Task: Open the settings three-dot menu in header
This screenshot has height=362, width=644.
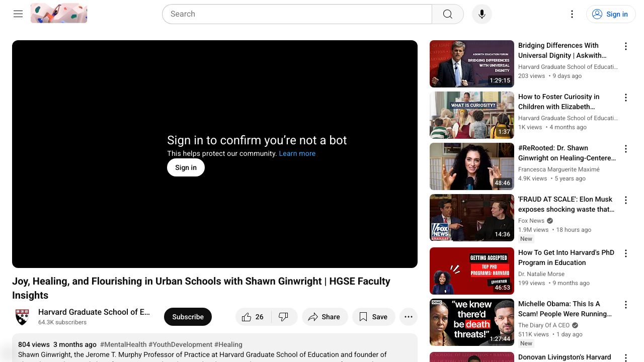Action: coord(572,14)
